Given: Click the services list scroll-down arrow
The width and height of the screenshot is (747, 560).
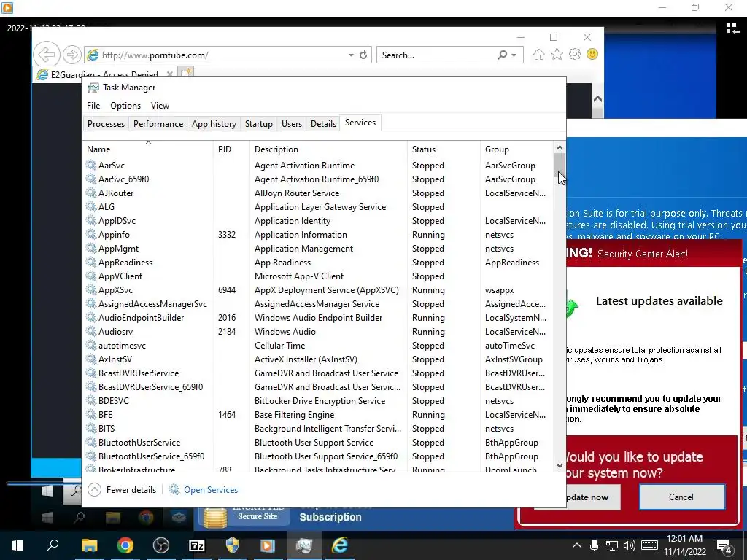Looking at the screenshot, I should pos(560,466).
